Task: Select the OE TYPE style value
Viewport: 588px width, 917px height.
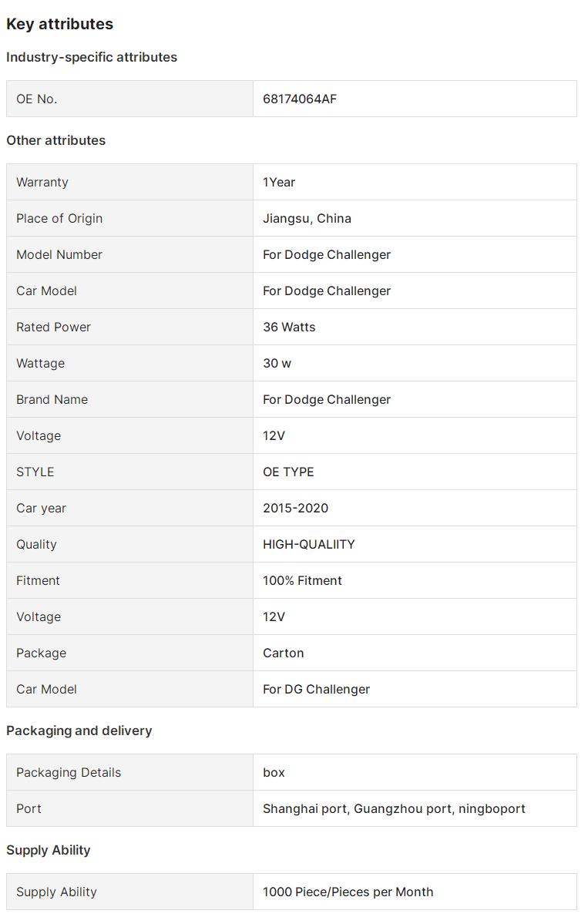Action: pyautogui.click(x=288, y=472)
